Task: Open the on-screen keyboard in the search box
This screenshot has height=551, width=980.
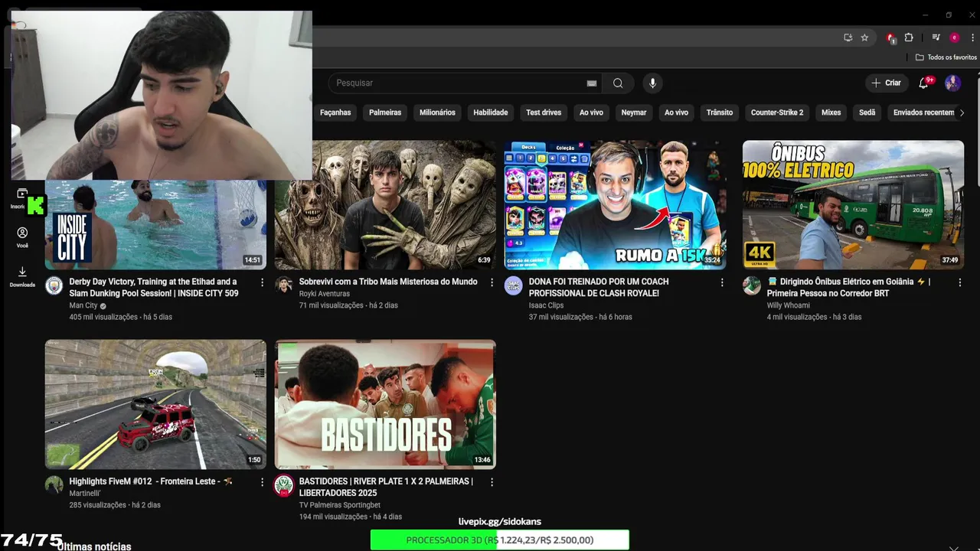Action: pos(591,83)
